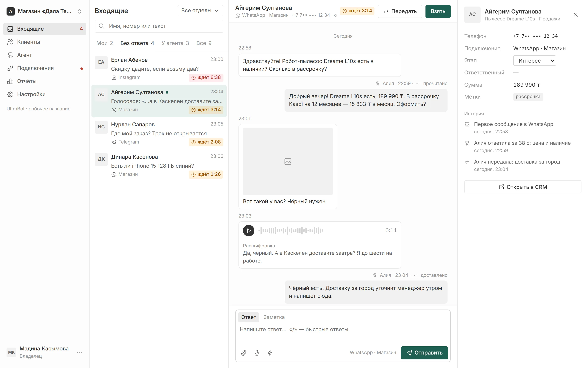Select the Заметка compose tab
This screenshot has width=588, height=368.
(274, 317)
